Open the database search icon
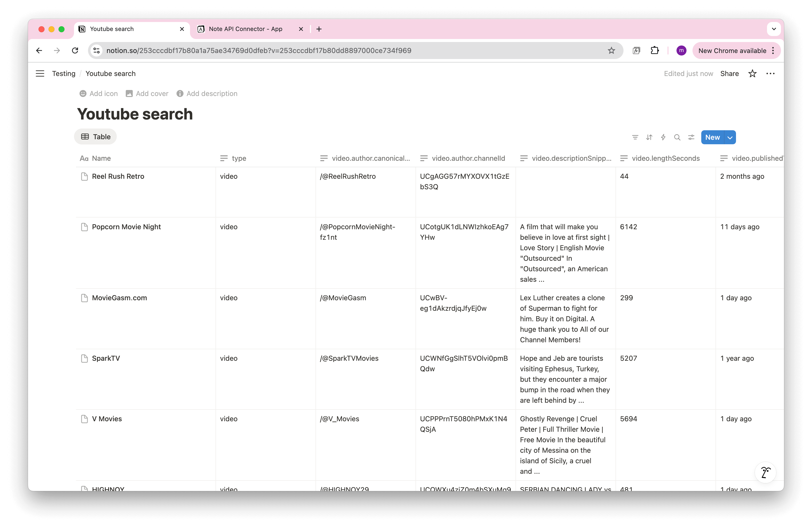This screenshot has width=812, height=528. click(x=677, y=137)
